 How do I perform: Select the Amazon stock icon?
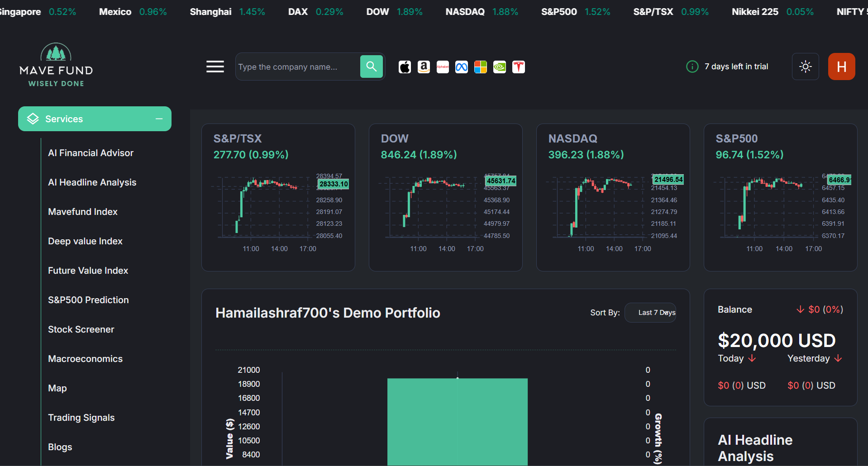point(424,67)
